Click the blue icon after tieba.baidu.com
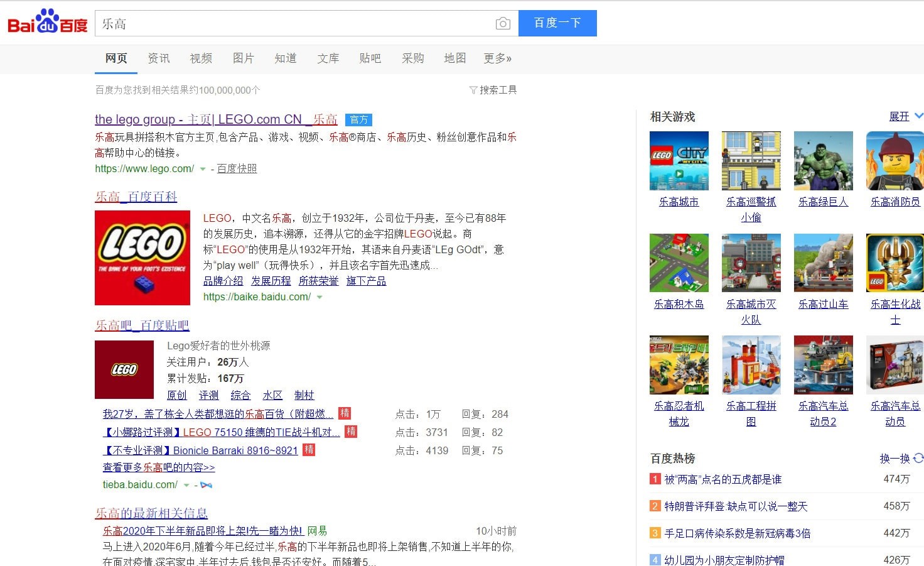Screen dimensions: 924x566 point(206,485)
